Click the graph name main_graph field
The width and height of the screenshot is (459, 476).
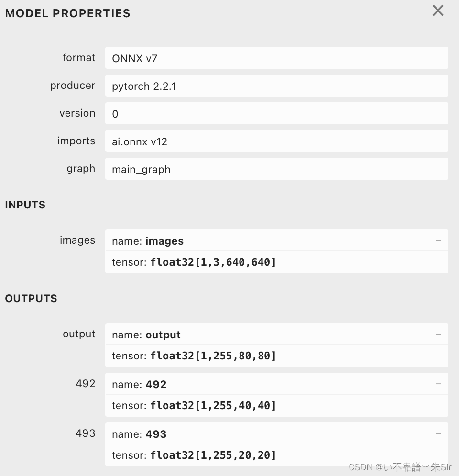[141, 169]
